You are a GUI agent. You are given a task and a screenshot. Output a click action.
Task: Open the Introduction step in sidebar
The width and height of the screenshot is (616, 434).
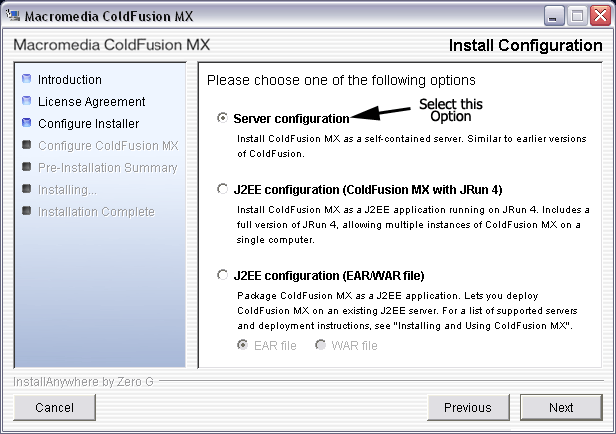[70, 79]
